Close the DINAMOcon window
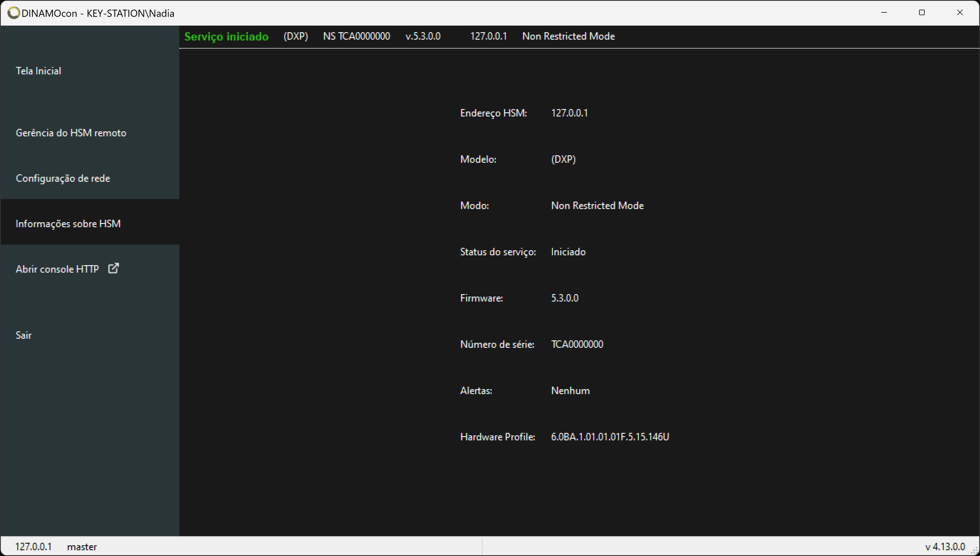980x556 pixels. [960, 13]
